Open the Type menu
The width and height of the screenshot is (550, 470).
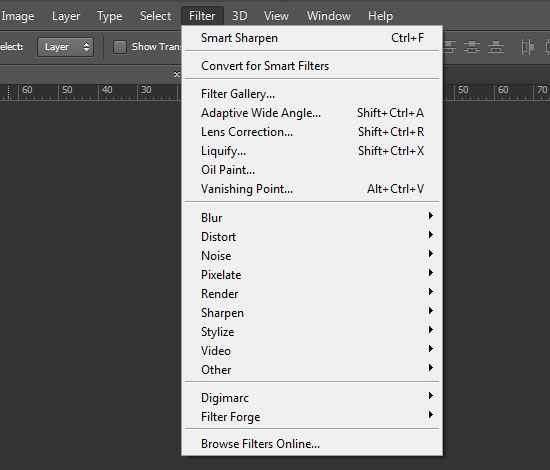coord(109,16)
